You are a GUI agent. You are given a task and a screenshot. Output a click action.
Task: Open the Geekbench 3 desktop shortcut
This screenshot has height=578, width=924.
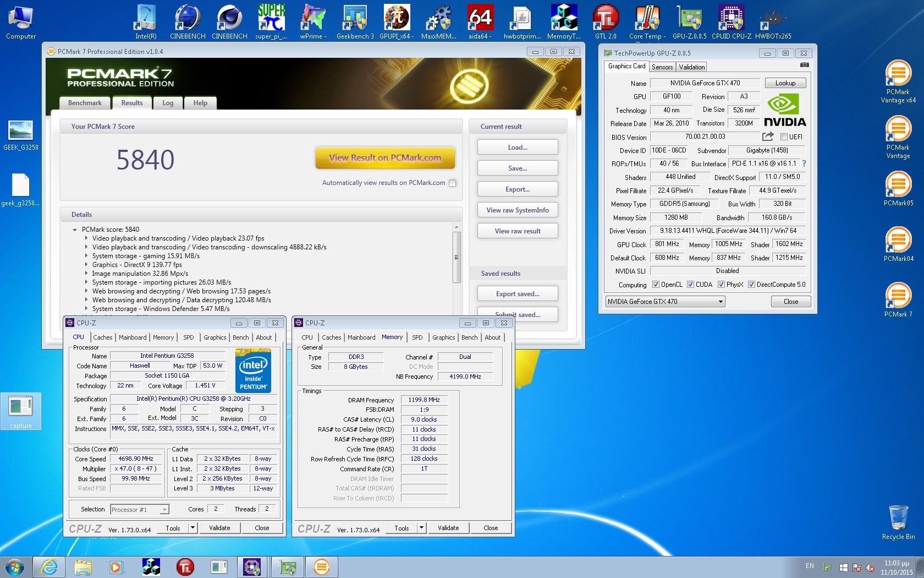click(355, 22)
